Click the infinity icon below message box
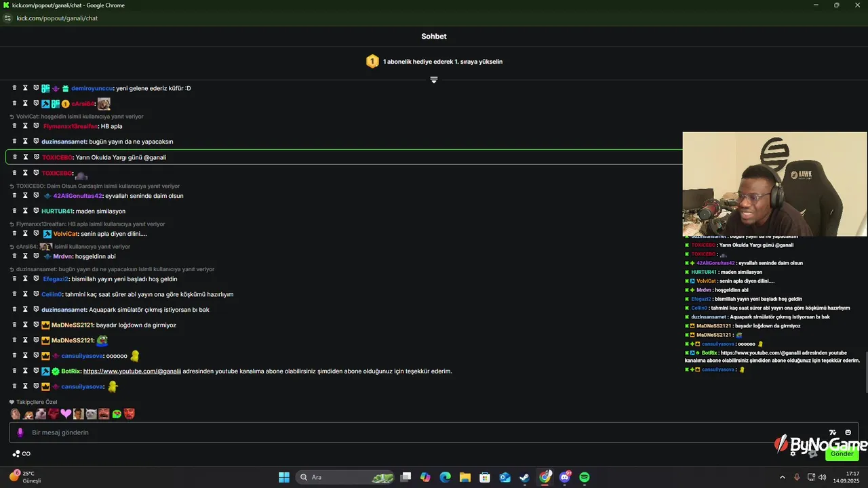868x488 pixels. (26, 454)
